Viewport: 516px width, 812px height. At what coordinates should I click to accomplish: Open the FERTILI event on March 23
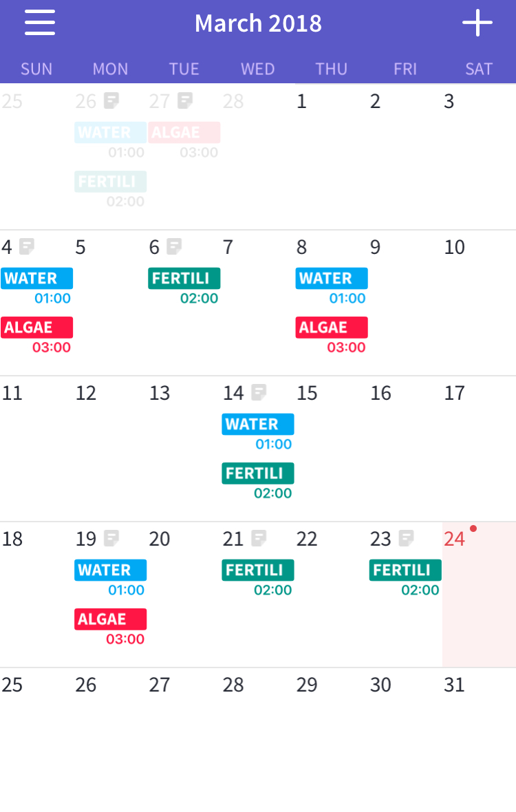point(405,570)
